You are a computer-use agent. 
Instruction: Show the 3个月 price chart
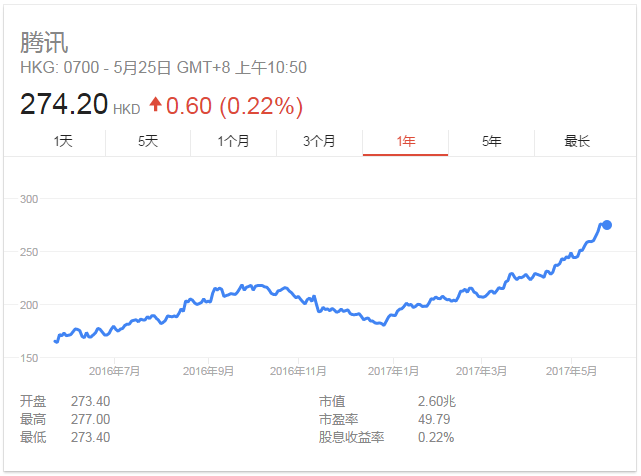coord(319,141)
